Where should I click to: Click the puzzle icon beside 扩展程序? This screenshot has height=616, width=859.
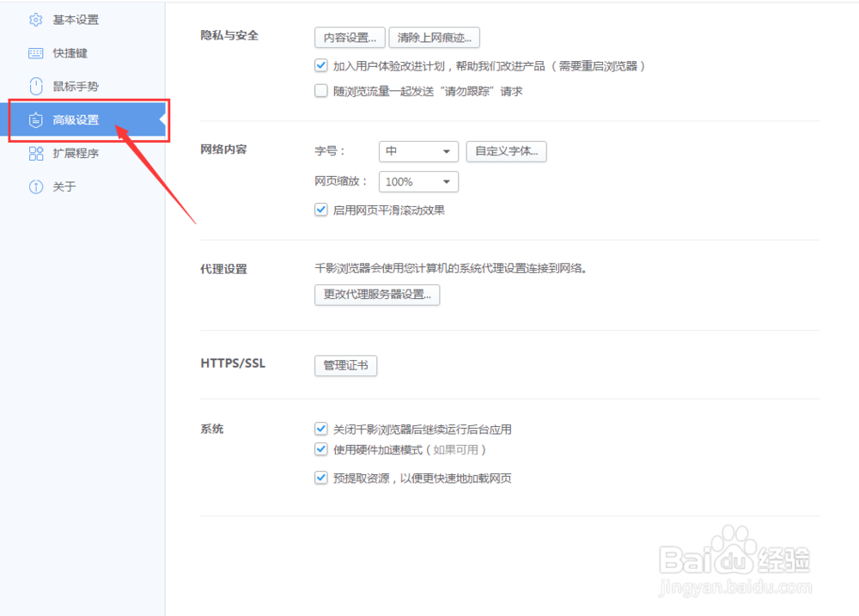click(35, 154)
